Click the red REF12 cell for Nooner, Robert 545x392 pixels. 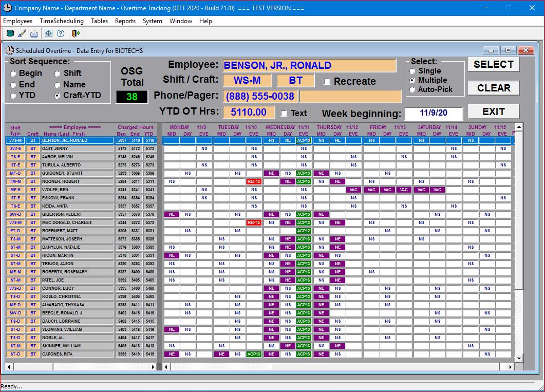[x=254, y=181]
